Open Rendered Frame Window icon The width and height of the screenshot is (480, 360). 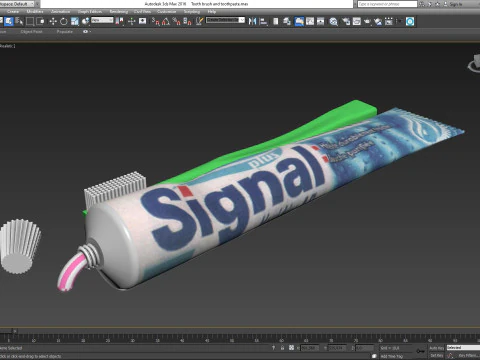357,22
